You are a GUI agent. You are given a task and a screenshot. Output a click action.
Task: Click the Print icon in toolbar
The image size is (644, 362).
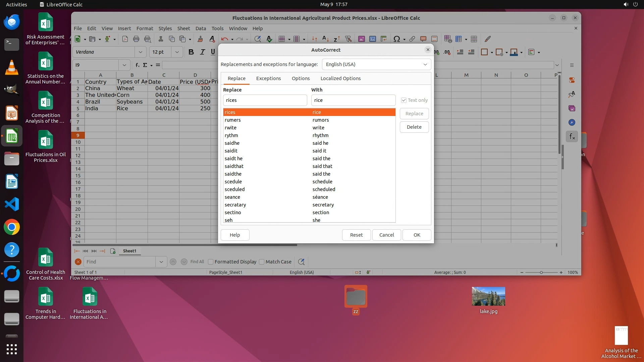(x=136, y=39)
